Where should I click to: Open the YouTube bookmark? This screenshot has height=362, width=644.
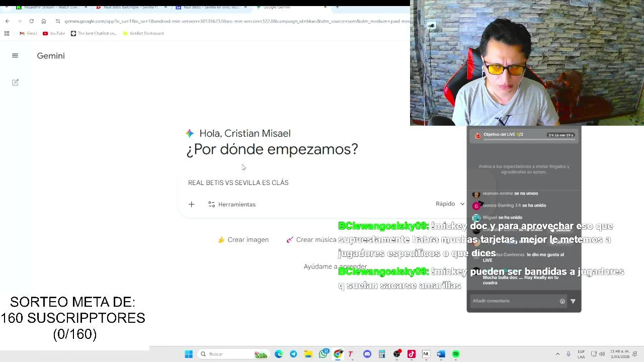coord(54,33)
